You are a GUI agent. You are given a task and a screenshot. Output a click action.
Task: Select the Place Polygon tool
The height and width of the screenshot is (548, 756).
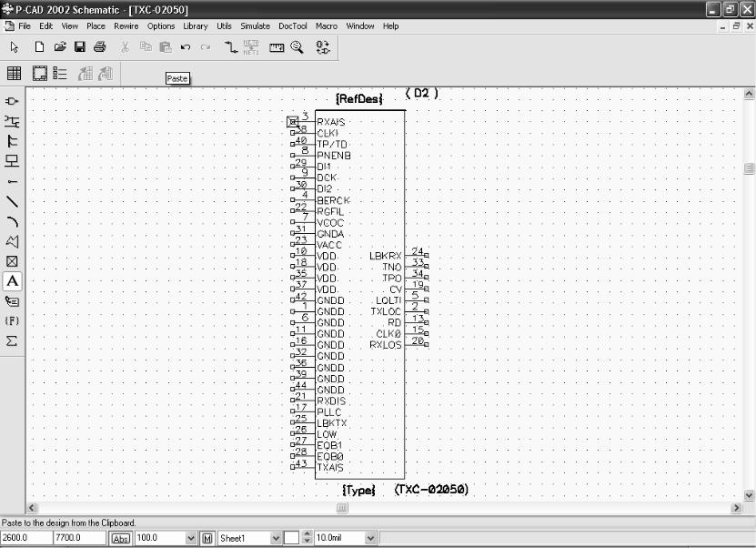point(12,241)
